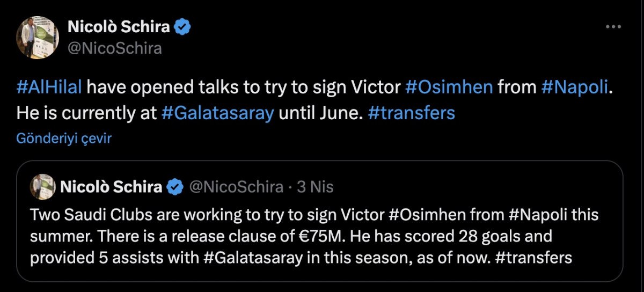Open the #Osimhen hashtag in main tweet
This screenshot has height=292, width=644.
449,87
